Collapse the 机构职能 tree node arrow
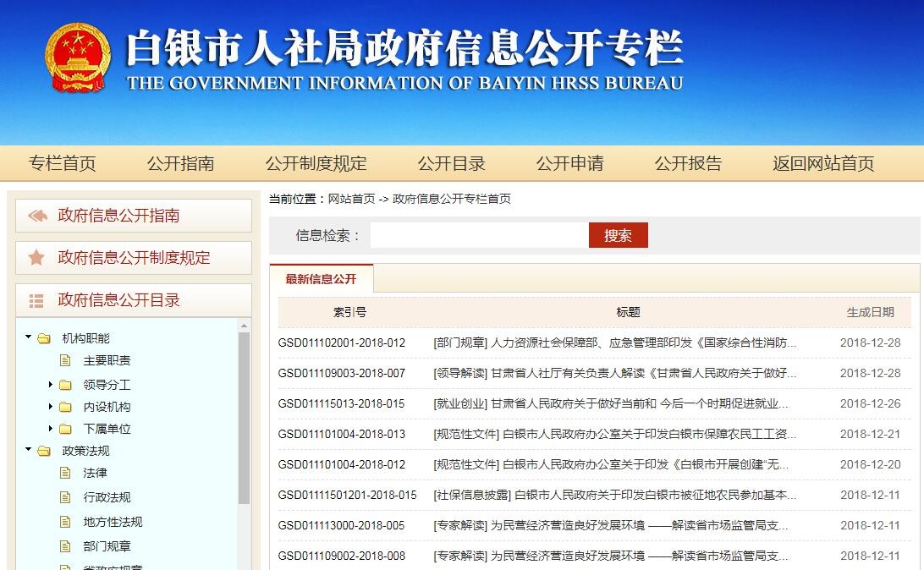Viewport: 924px width, 570px height. coord(28,337)
